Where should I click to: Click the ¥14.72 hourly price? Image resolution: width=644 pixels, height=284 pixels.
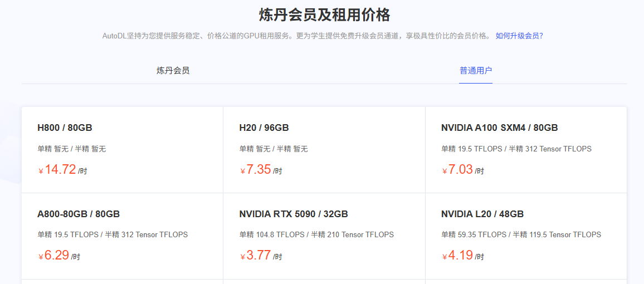pyautogui.click(x=60, y=170)
